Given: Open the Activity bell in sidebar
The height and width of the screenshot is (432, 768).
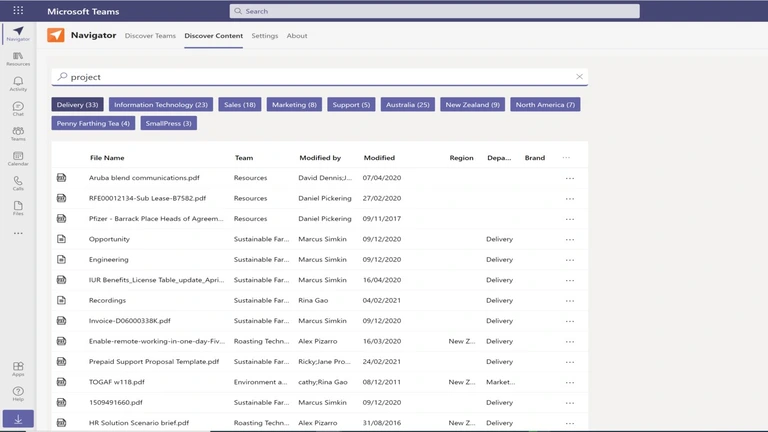Looking at the screenshot, I should tap(18, 83).
